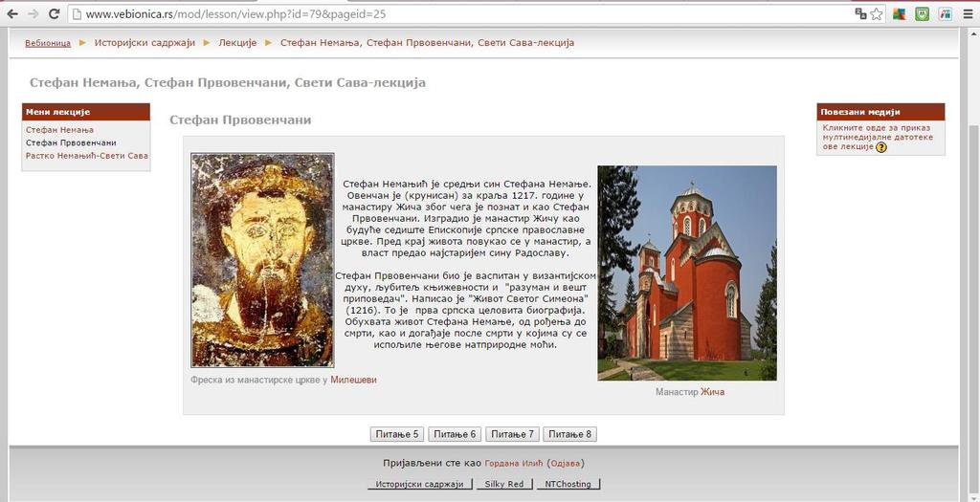Bookmark page with the star icon
The width and height of the screenshot is (980, 502).
877,13
